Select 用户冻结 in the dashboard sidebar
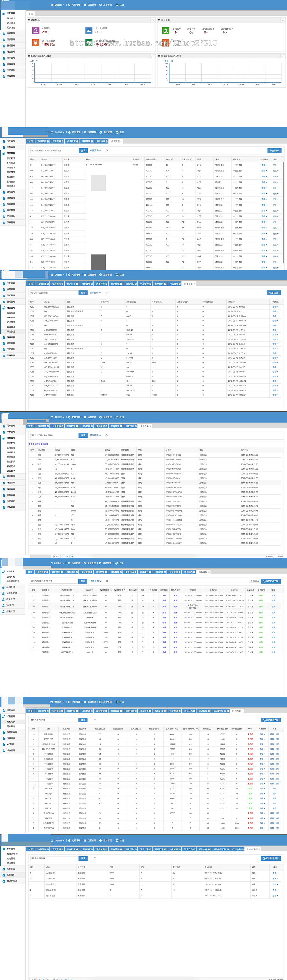 pos(11,27)
